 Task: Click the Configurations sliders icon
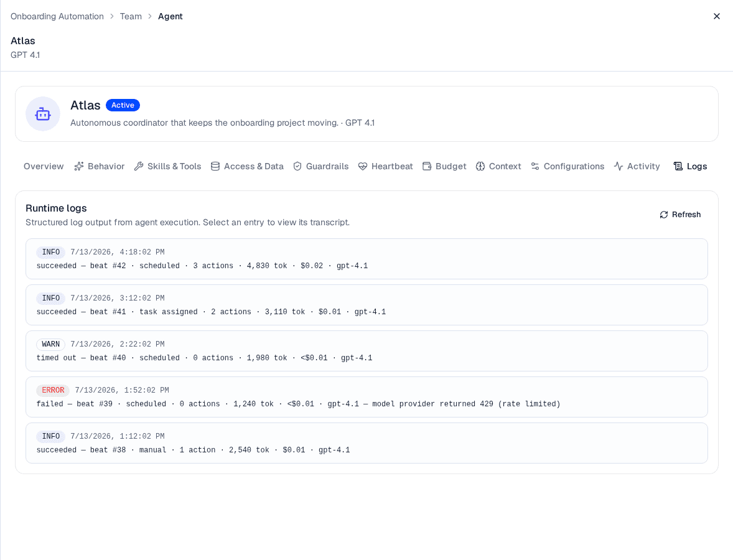click(535, 166)
